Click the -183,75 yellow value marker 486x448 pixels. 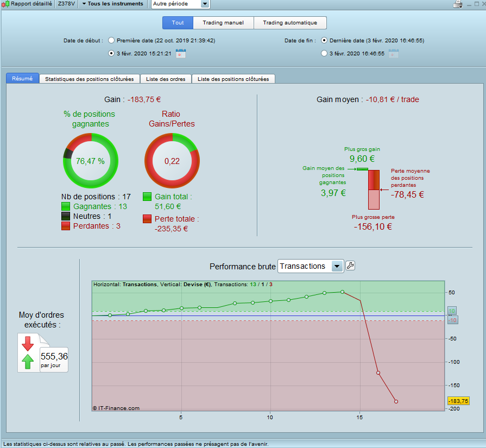coord(458,401)
